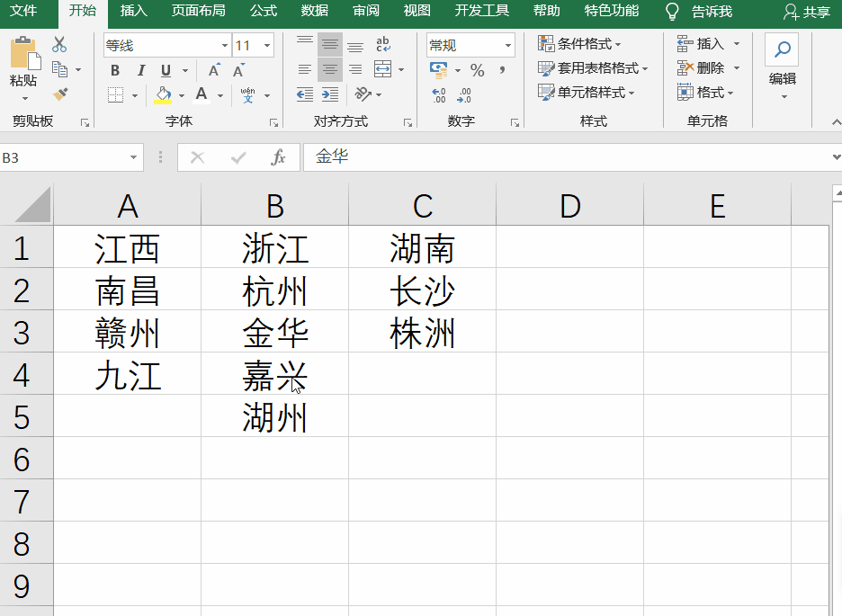Open the 文件 tab
This screenshot has width=842, height=616.
23,11
